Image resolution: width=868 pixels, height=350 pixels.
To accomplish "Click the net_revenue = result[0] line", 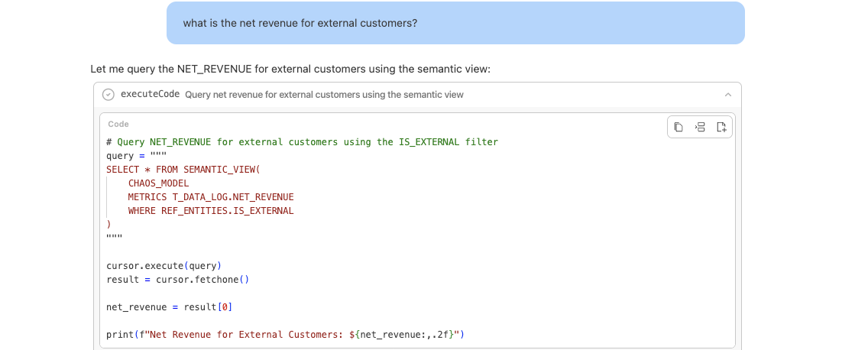I will (169, 307).
